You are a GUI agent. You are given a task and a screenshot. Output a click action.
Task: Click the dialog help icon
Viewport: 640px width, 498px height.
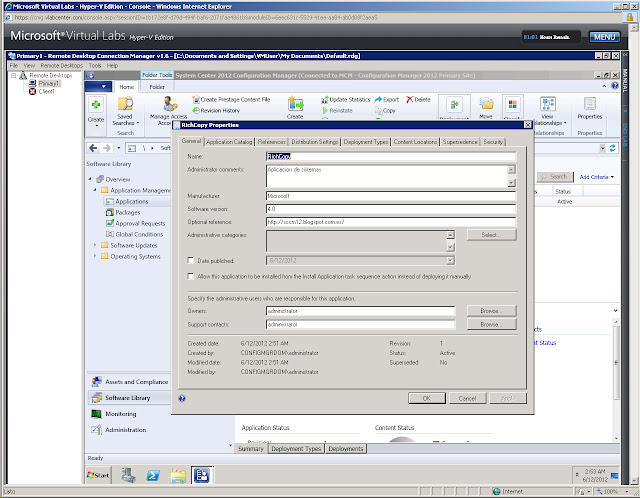[182, 398]
